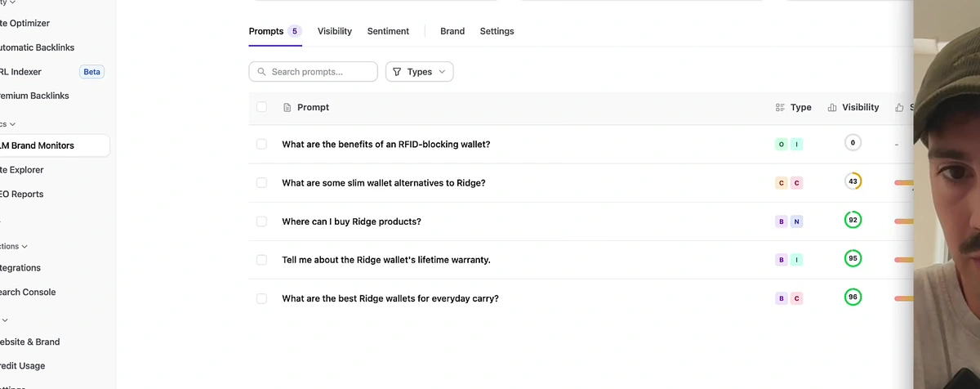Open the Types filter dropdown

click(x=419, y=72)
